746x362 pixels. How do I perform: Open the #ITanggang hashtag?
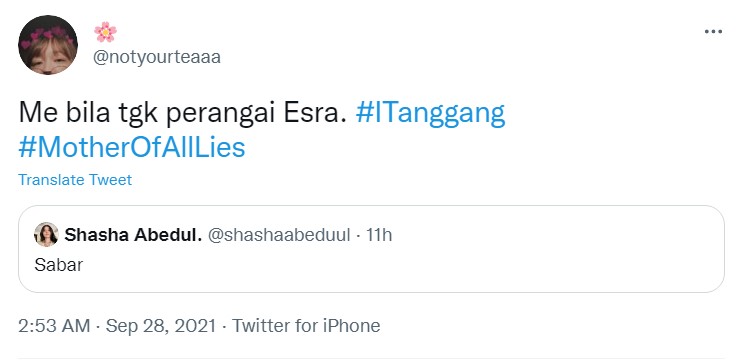click(430, 113)
